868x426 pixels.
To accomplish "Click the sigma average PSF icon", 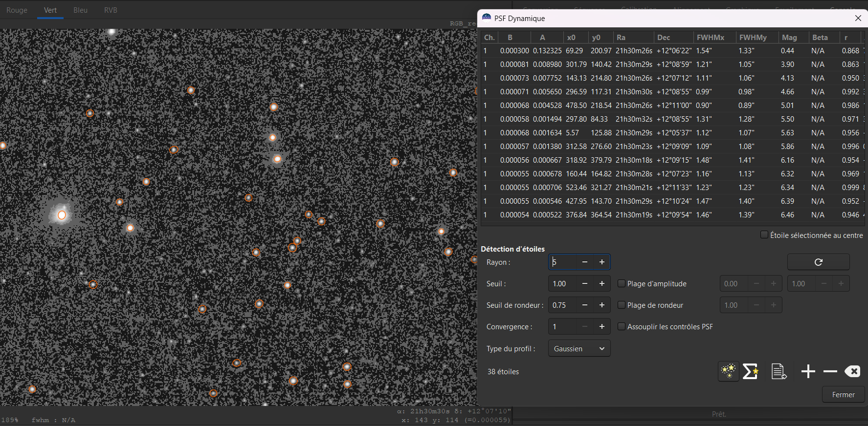I will click(751, 371).
